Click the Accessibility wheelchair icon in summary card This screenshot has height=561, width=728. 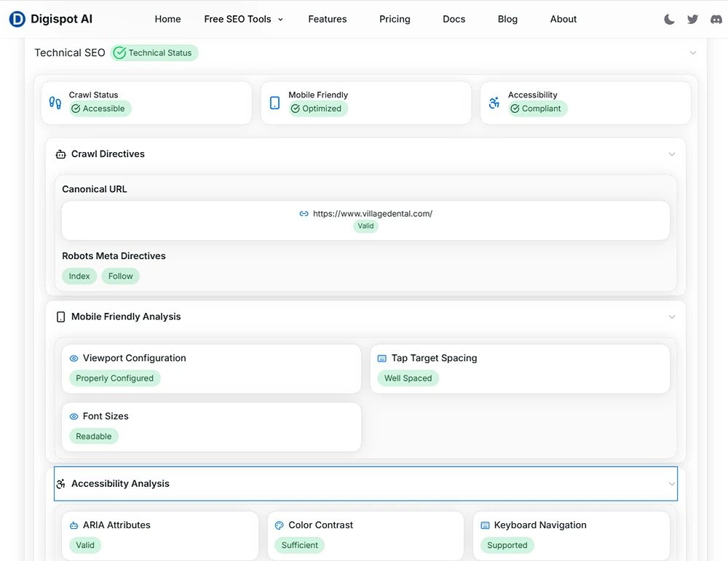(494, 103)
